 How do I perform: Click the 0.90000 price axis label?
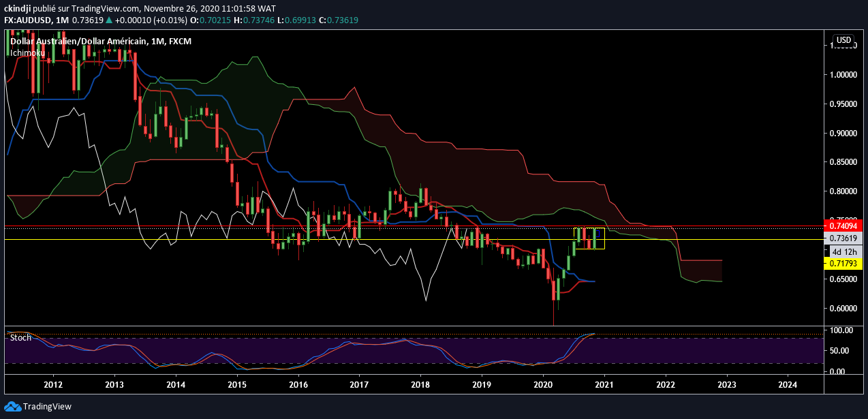tap(845, 133)
